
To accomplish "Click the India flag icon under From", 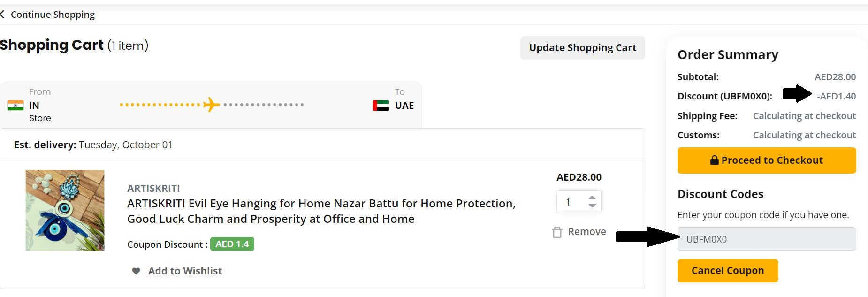I will 15,105.
